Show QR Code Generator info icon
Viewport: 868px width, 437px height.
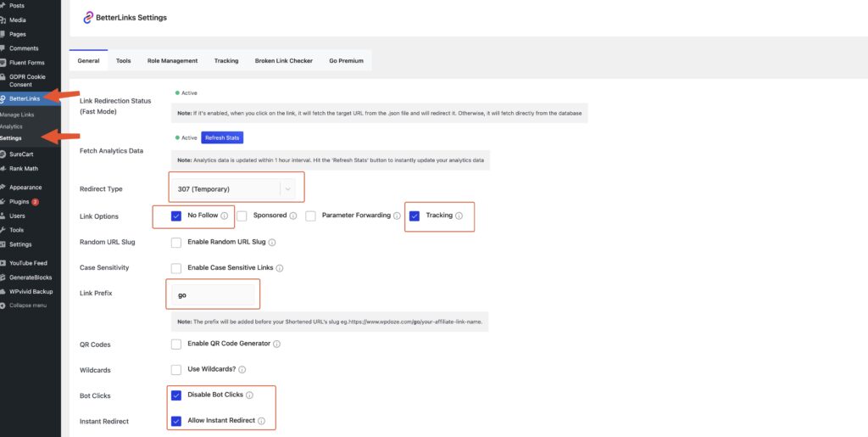click(x=277, y=344)
